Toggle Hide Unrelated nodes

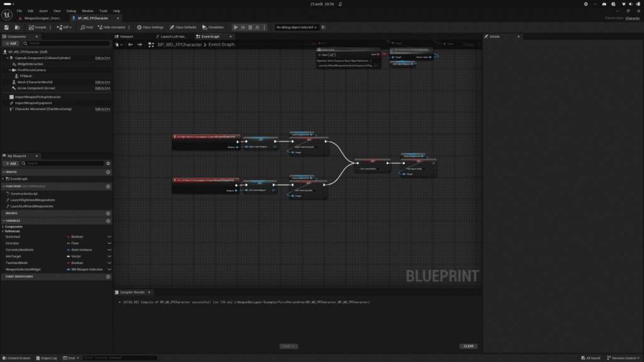point(111,28)
